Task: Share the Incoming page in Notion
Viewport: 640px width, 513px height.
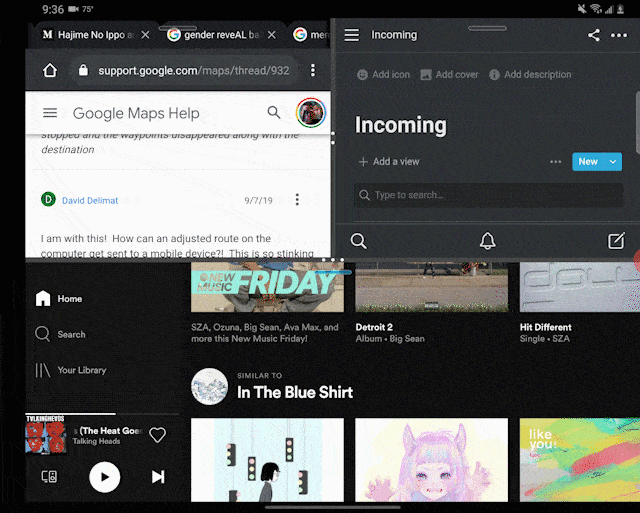Action: pos(594,35)
